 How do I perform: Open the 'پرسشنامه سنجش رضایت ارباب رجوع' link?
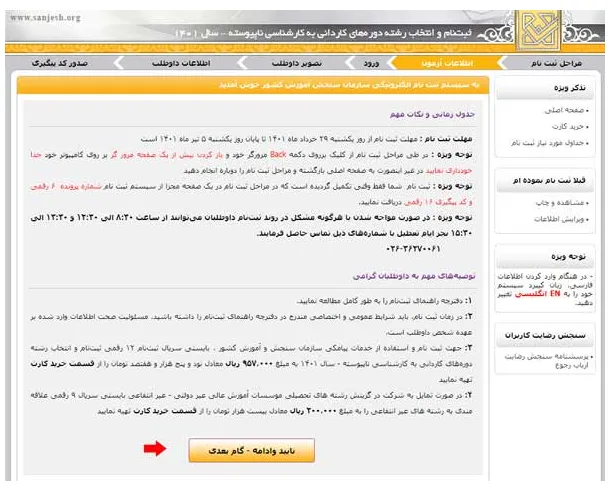click(549, 361)
